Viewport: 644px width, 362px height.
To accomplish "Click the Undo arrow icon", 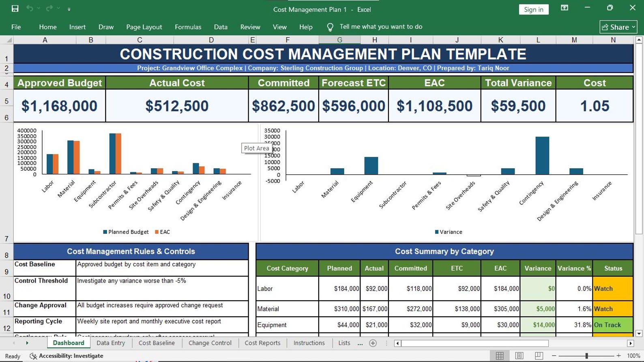I will tap(30, 9).
